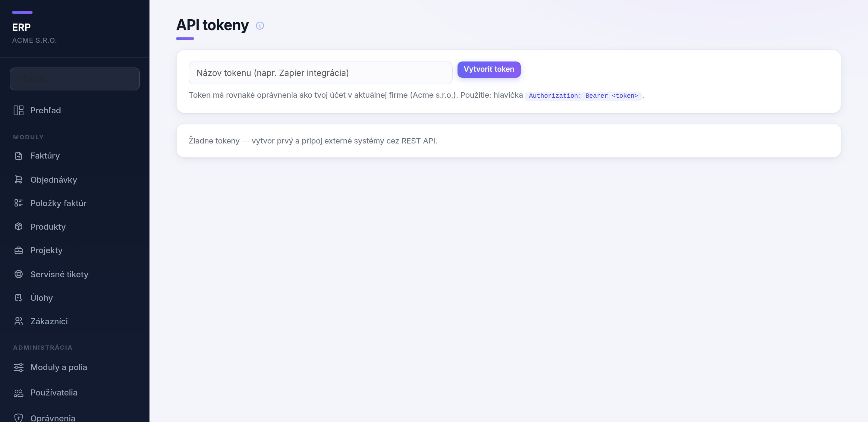
Task: Click the Používatelia users icon
Action: tap(18, 393)
